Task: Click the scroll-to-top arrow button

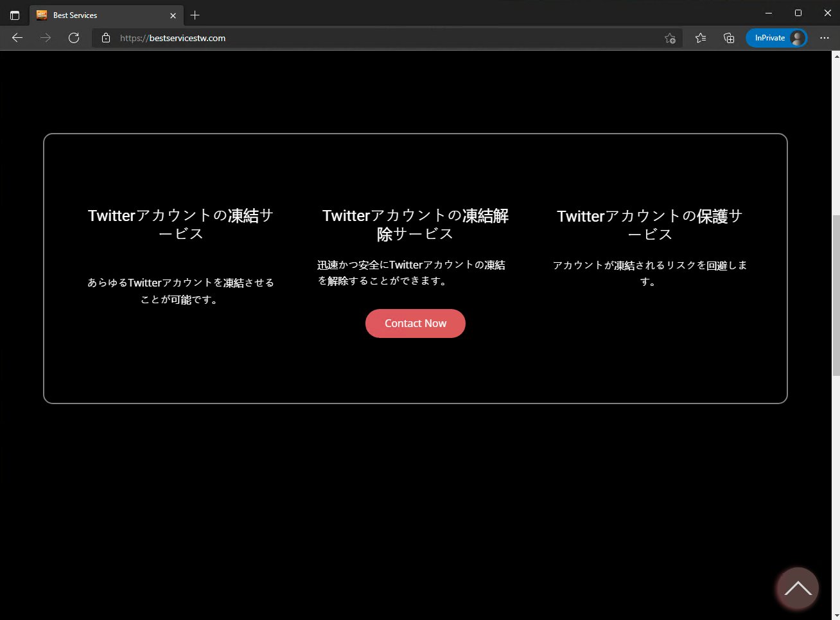Action: click(798, 588)
